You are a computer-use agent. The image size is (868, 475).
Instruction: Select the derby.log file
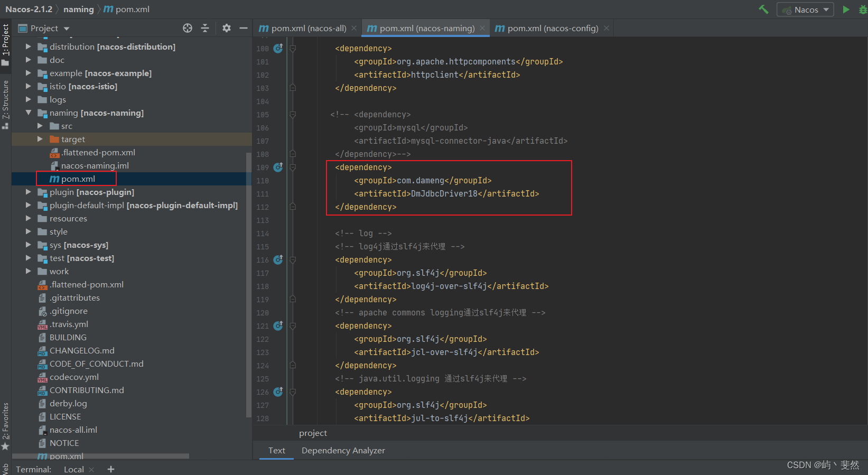pos(68,403)
